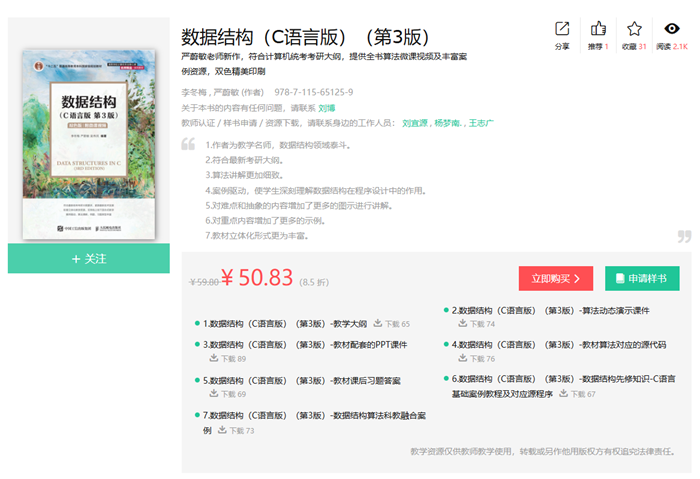Click the discounted price ¥50.83

click(x=257, y=277)
